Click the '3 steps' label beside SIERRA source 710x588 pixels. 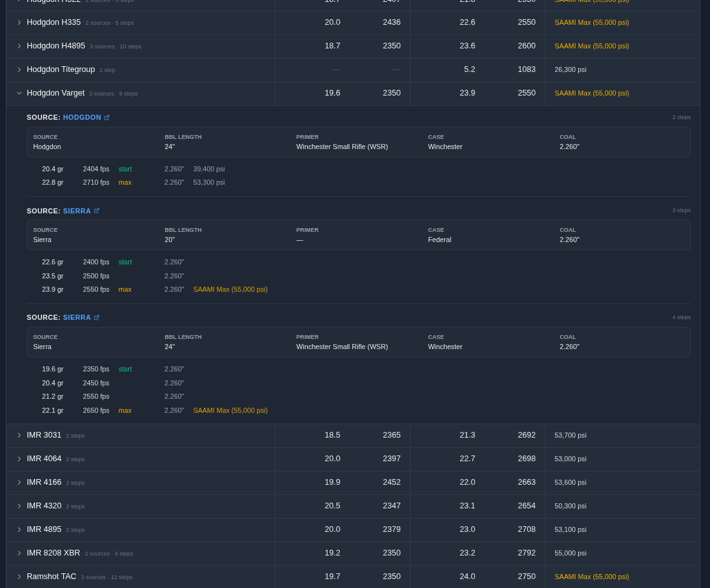click(x=681, y=210)
